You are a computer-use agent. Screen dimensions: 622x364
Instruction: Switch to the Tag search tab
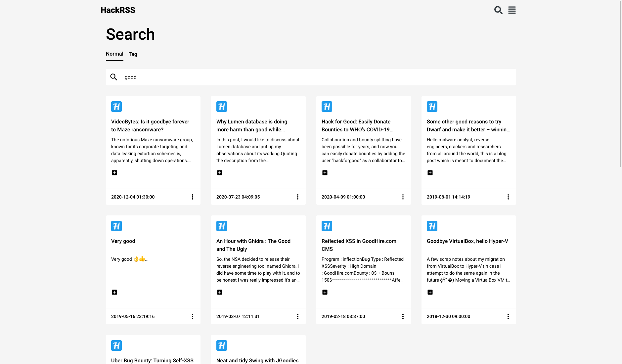click(133, 54)
